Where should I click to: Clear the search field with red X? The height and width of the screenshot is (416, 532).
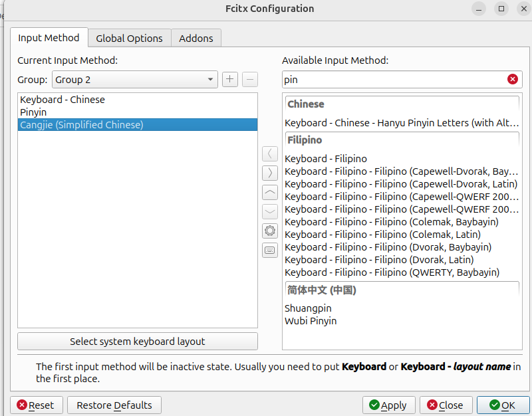pyautogui.click(x=512, y=79)
